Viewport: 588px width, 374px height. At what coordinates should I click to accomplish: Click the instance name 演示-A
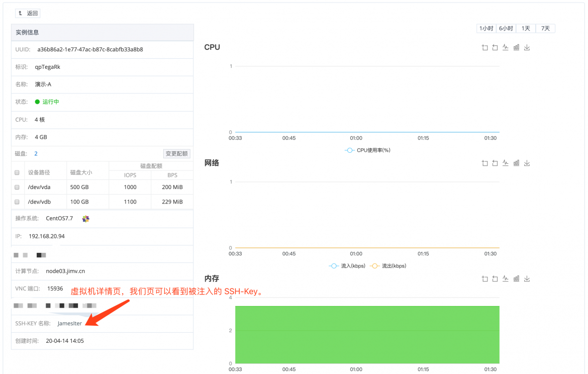43,84
